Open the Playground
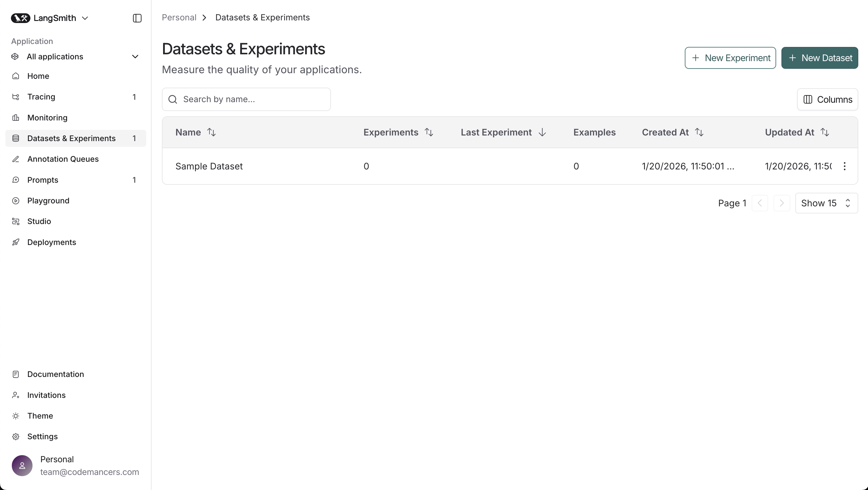This screenshot has height=490, width=868. (48, 200)
